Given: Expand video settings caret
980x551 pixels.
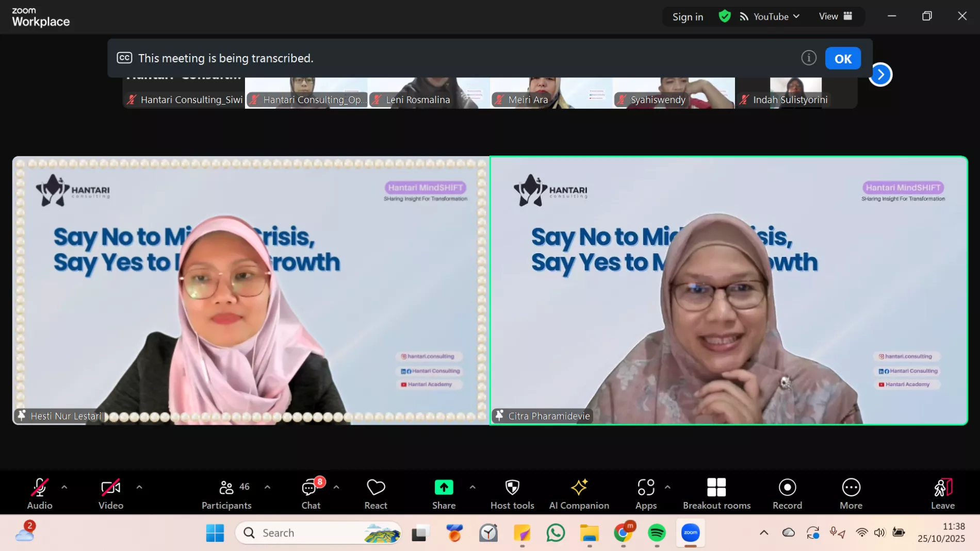Looking at the screenshot, I should pos(139,487).
